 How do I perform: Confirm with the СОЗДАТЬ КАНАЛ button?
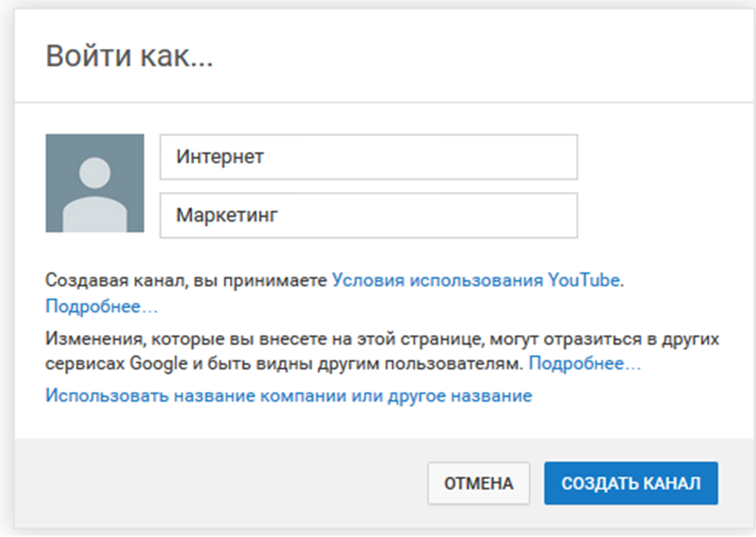click(x=631, y=484)
